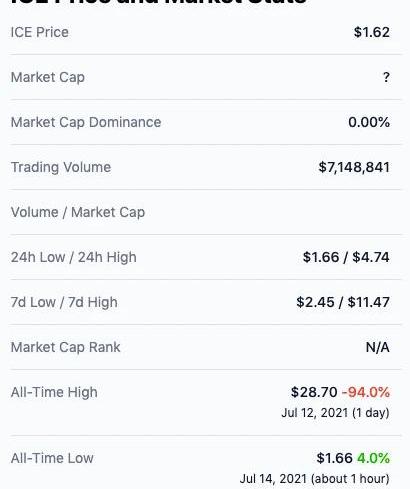Viewport: 410px width, 489px height.
Task: Select the green 4.0% change
Action: (x=373, y=458)
